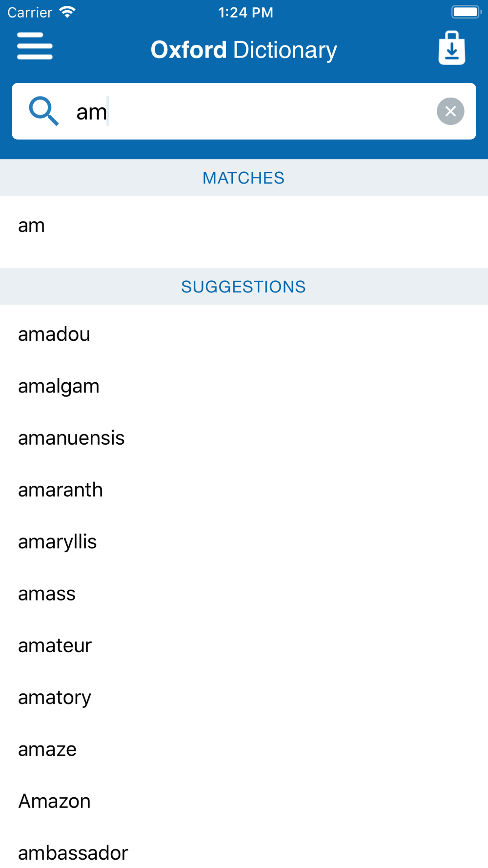Tap the MATCHES section header
Image resolution: width=488 pixels, height=868 pixels.
pos(244,178)
